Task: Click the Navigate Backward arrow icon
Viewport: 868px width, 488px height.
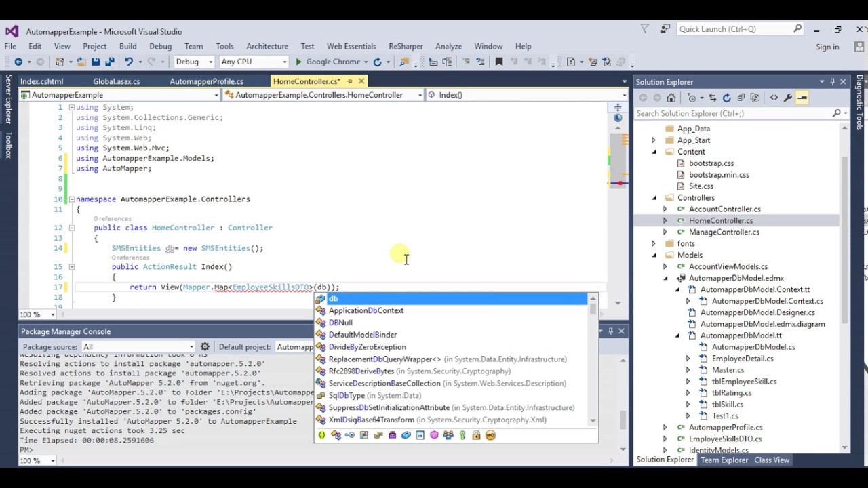Action: tap(18, 62)
